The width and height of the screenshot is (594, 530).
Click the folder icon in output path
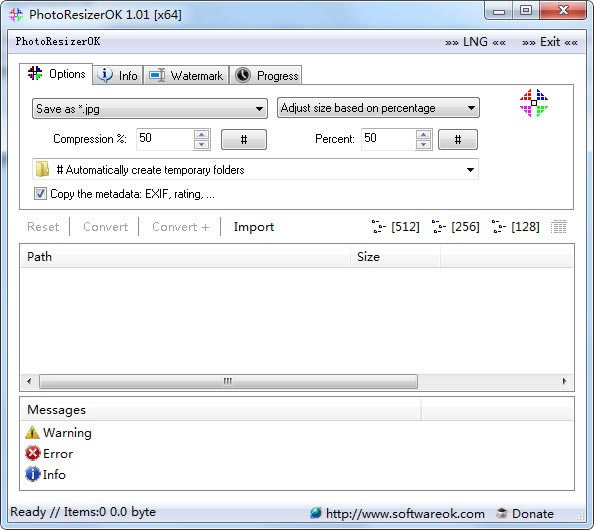pyautogui.click(x=42, y=169)
